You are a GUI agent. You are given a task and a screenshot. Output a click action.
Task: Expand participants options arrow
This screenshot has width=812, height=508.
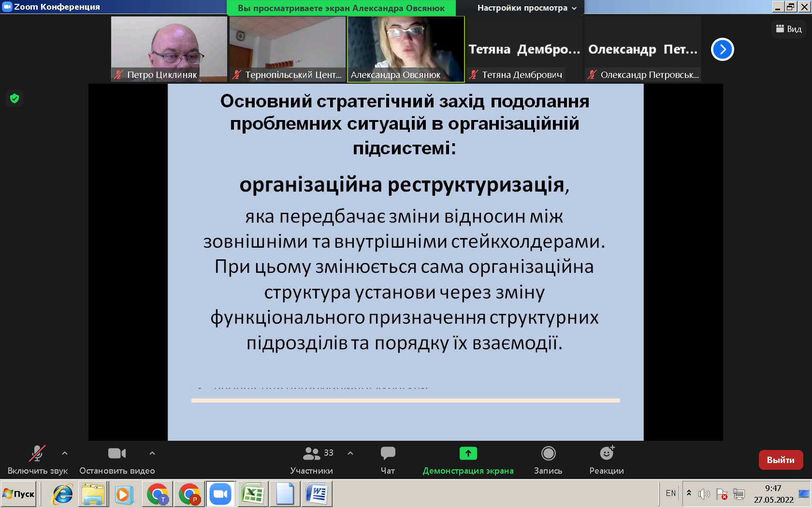point(350,453)
